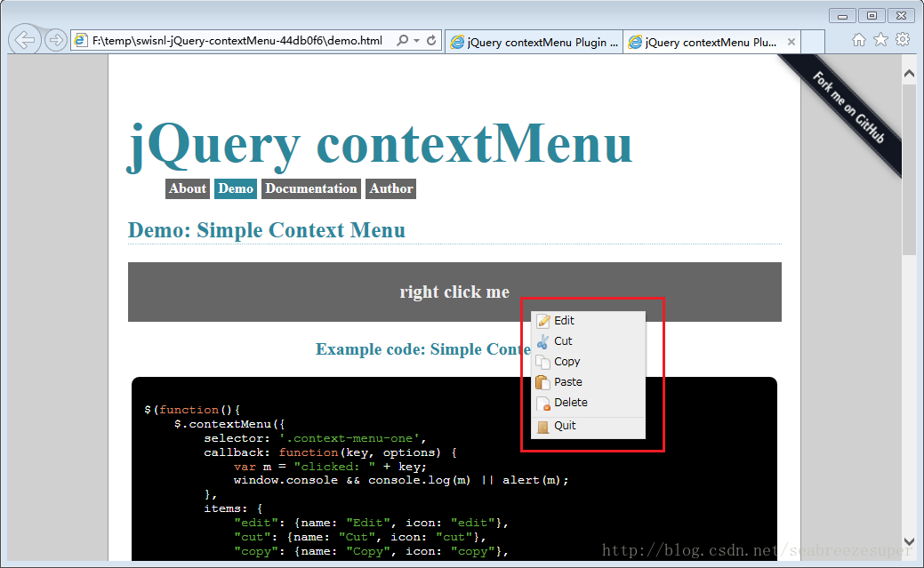Choose Delete from the context menu
Screen dimensions: 924x568
(x=570, y=403)
